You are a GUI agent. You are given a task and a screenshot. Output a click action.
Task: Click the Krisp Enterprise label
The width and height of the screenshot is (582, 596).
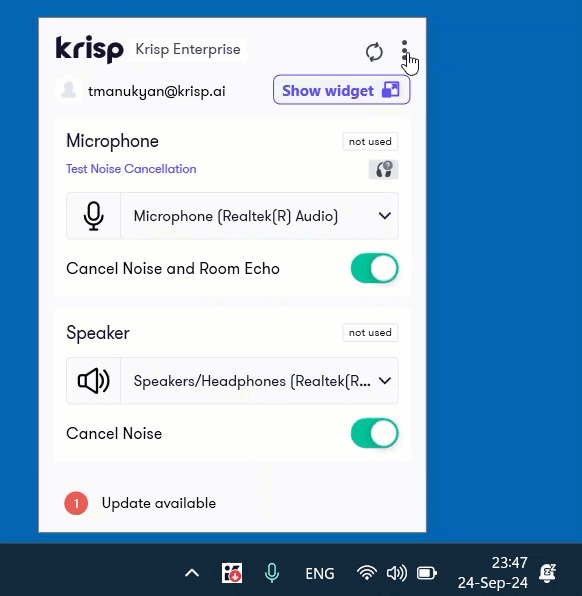click(188, 49)
